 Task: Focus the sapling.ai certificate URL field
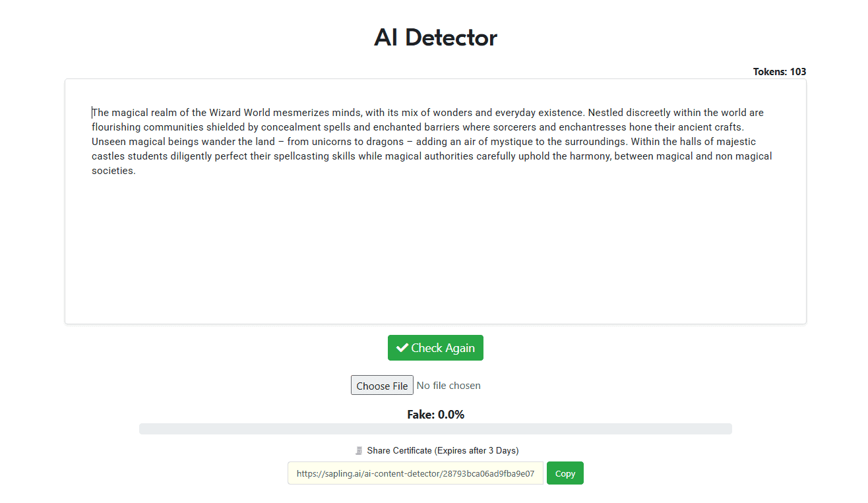(x=416, y=473)
